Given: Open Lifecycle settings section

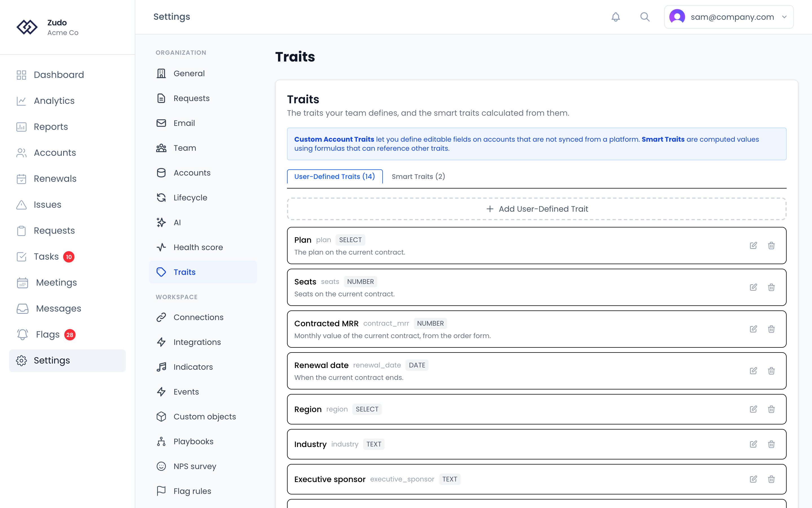Looking at the screenshot, I should pos(203,198).
